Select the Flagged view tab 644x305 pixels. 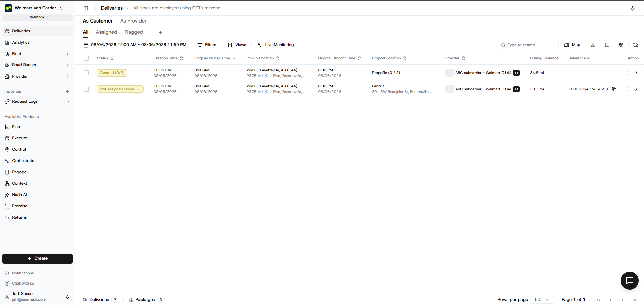click(x=134, y=32)
